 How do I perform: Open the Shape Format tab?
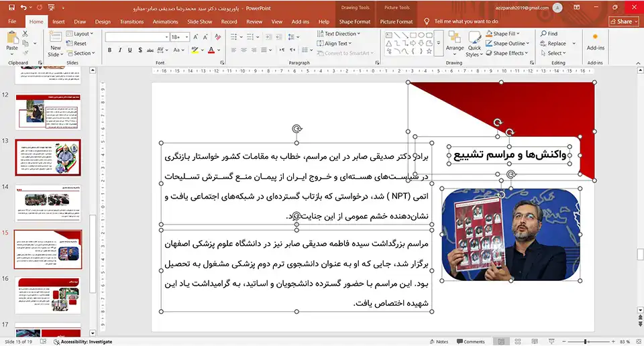point(354,21)
